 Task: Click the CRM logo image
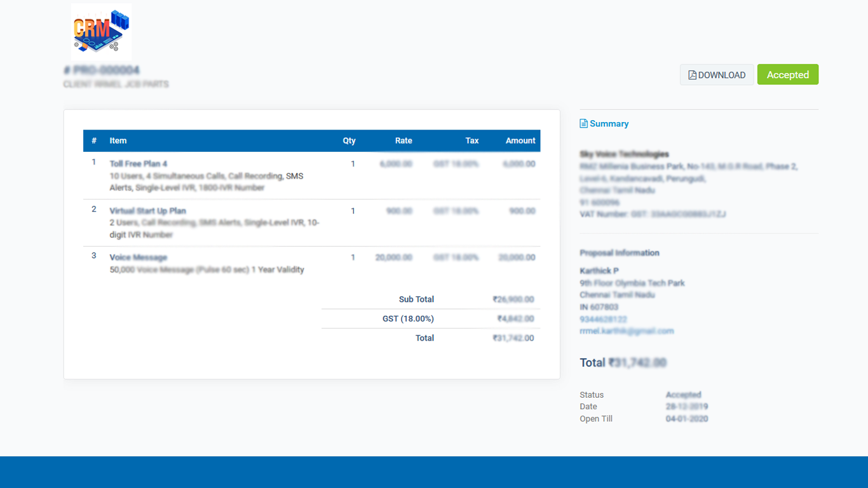(x=101, y=32)
